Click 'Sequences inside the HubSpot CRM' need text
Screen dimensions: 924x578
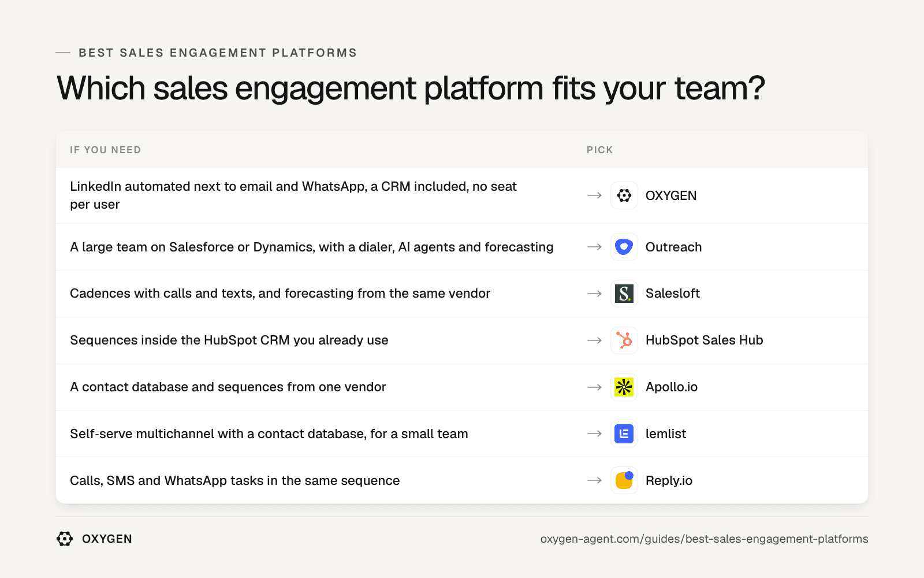tap(229, 340)
